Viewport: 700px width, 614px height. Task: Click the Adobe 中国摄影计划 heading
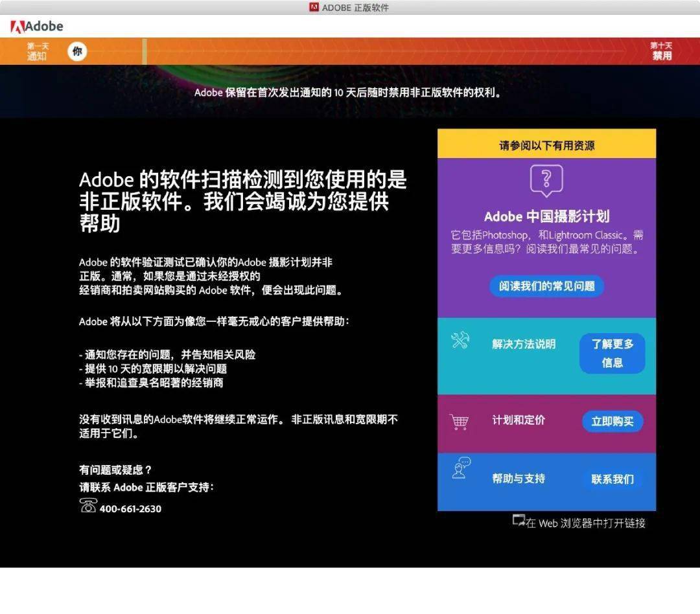(546, 216)
